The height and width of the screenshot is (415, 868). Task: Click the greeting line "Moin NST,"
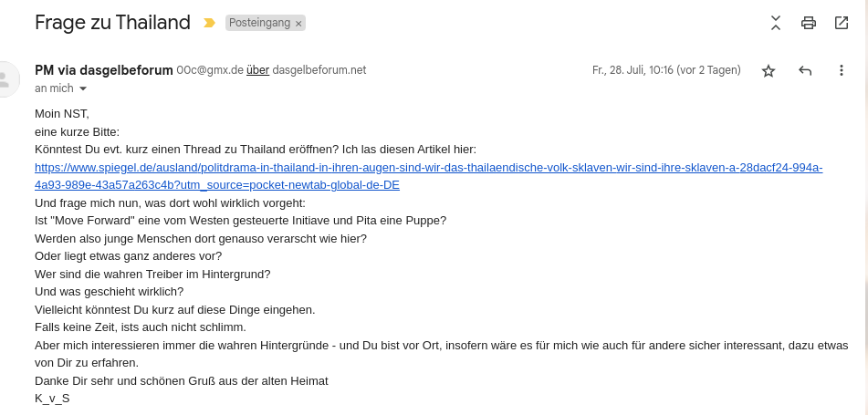62,114
